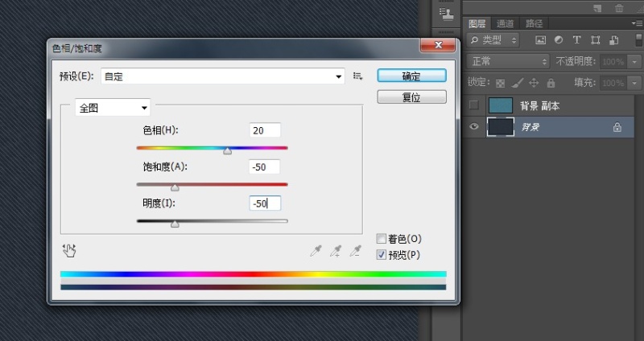Open the 预设 preset dropdown
This screenshot has width=644, height=341.
click(x=222, y=76)
